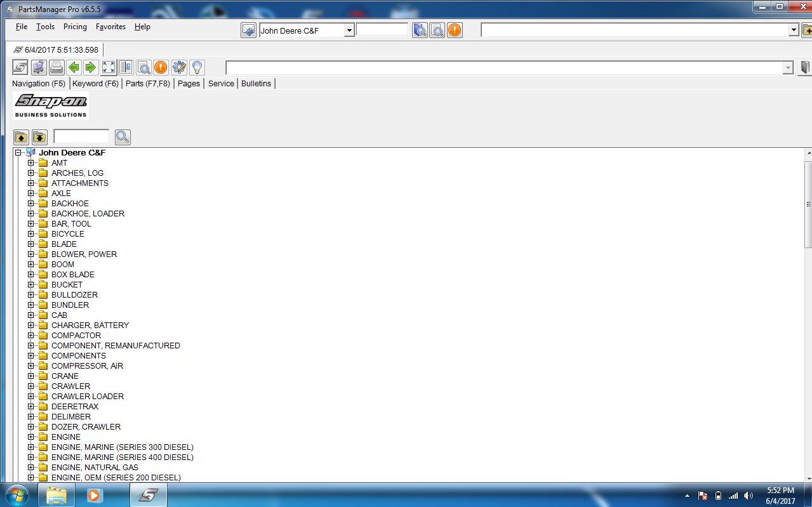Switch to the Keyword (F6) tab
Viewport: 812px width, 507px height.
[95, 84]
